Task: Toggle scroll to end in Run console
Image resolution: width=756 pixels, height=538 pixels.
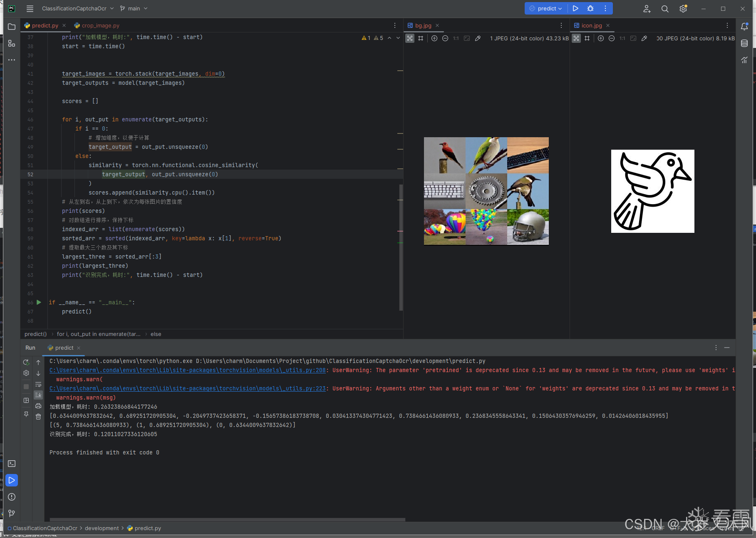Action: (38, 395)
